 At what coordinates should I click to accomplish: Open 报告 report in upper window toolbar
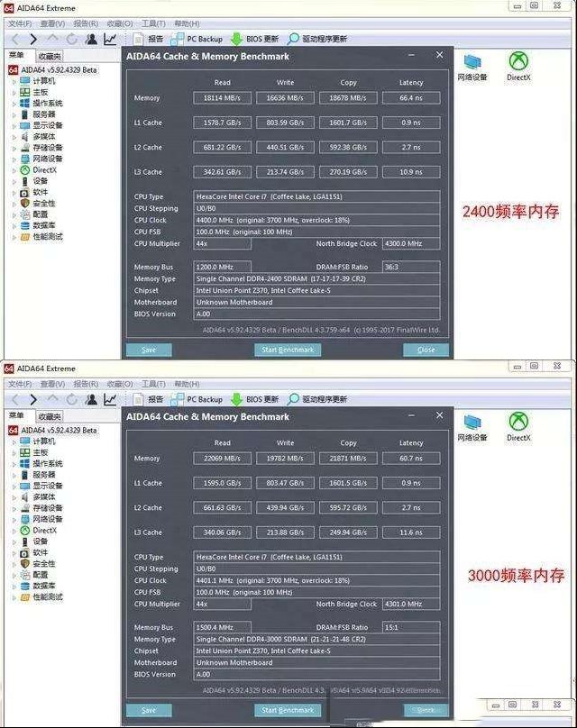(x=148, y=39)
